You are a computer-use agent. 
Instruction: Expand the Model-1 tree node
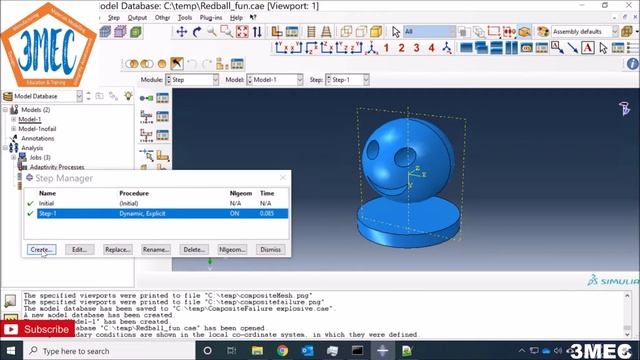coord(13,119)
